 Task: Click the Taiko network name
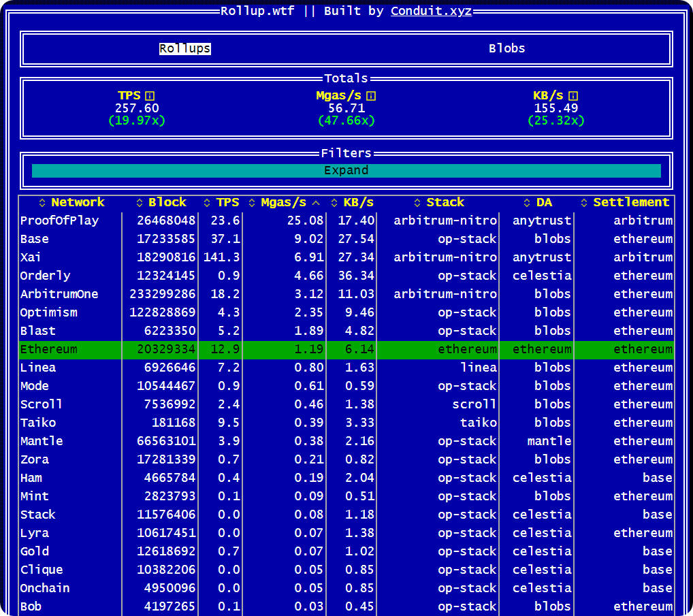point(38,423)
